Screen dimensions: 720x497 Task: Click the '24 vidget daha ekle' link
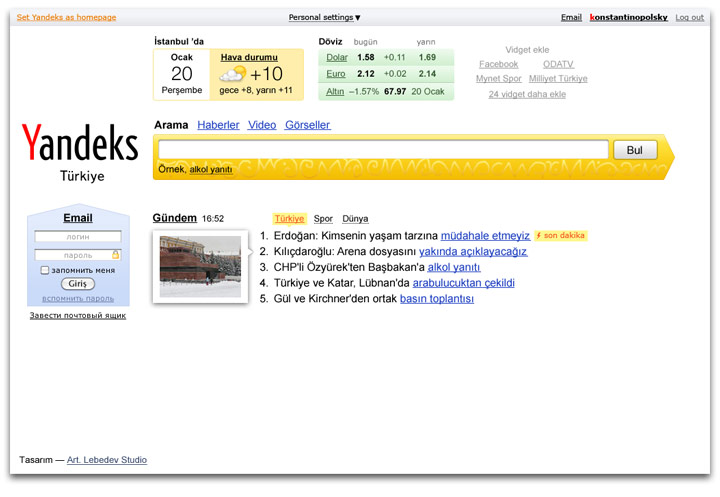(x=527, y=94)
